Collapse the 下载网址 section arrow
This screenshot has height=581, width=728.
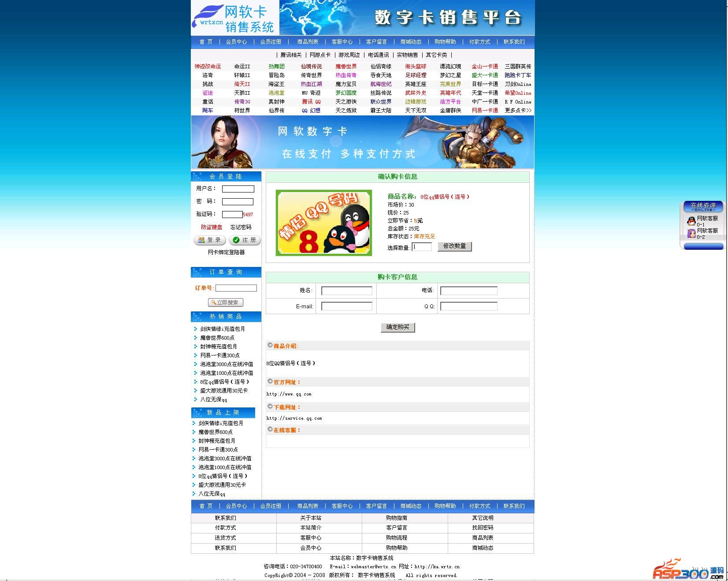(270, 407)
